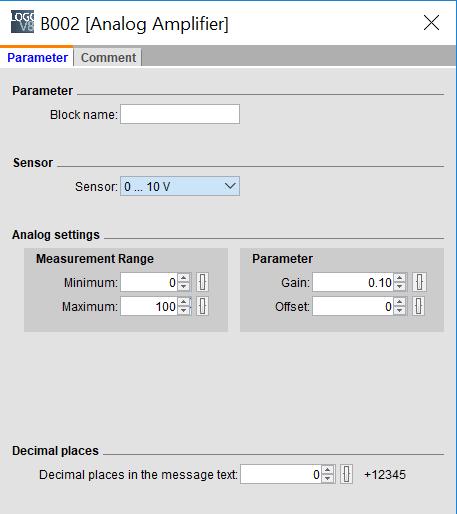Increase the Minimum value with up arrow
This screenshot has width=457, height=514.
184,278
